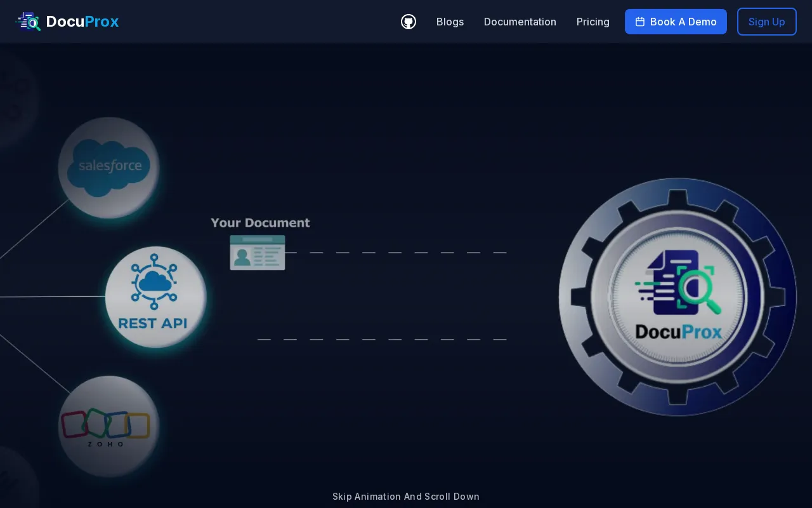Image resolution: width=812 pixels, height=508 pixels.
Task: Select the REST API integration circle
Action: pos(155,297)
